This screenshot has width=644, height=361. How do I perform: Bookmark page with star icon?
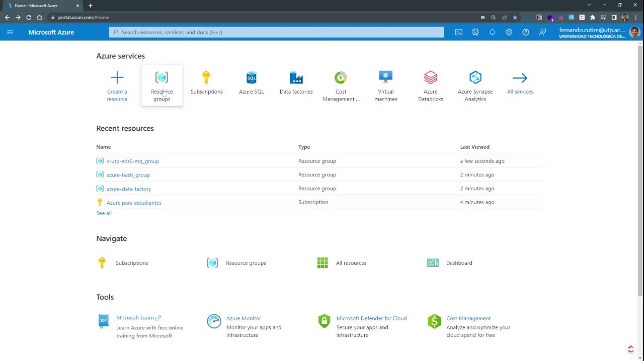coord(515,17)
